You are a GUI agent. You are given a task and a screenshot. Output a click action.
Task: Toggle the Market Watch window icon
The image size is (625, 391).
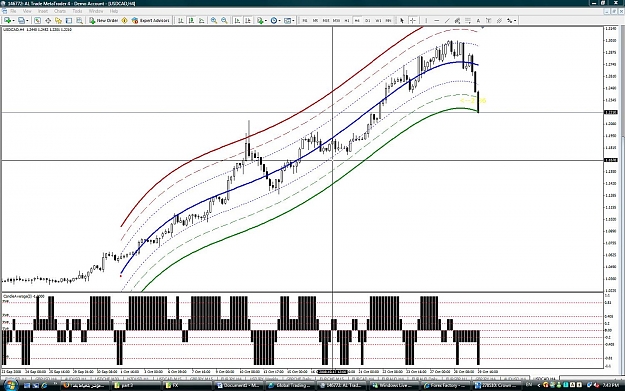[37, 20]
